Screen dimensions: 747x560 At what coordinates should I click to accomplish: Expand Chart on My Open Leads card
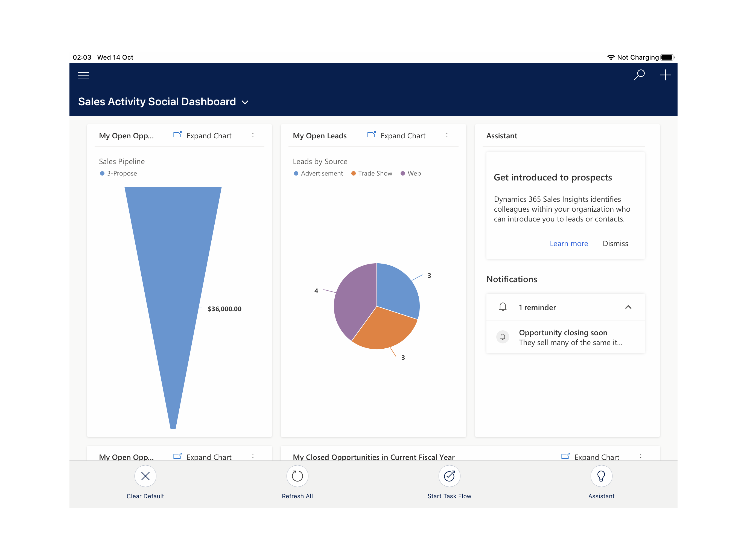point(396,135)
